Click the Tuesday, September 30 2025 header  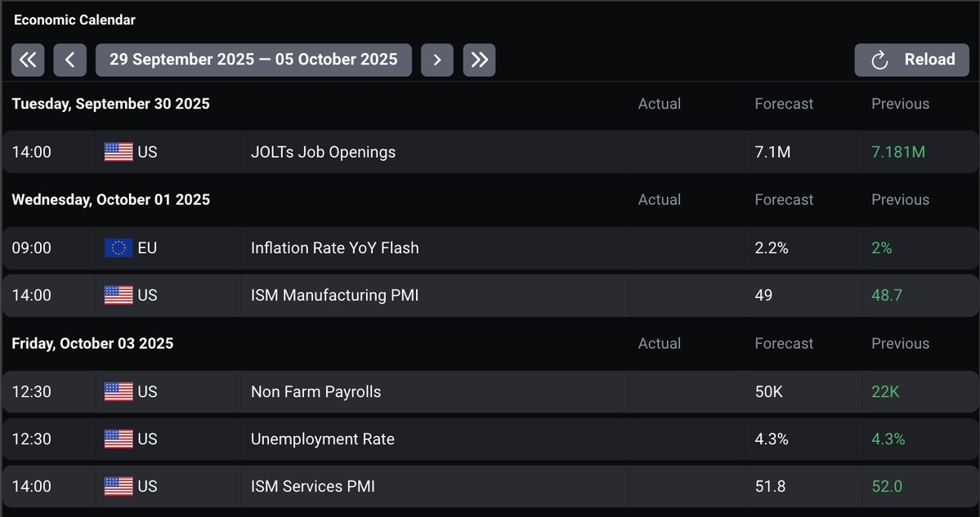tap(110, 104)
